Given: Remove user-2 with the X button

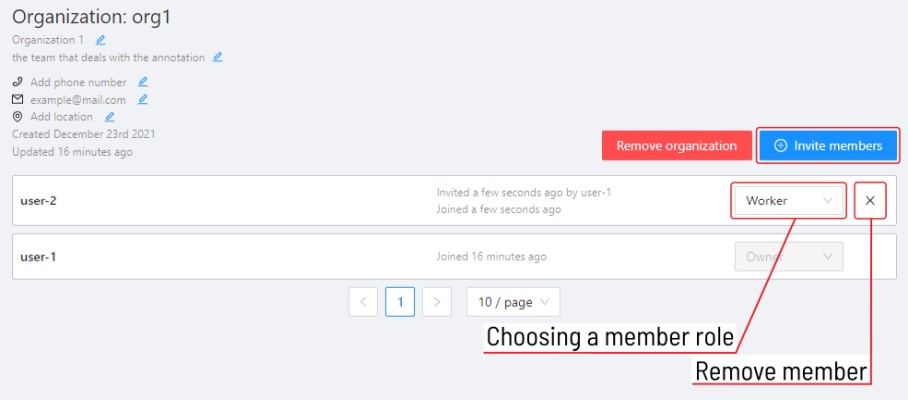Looking at the screenshot, I should pos(870,201).
